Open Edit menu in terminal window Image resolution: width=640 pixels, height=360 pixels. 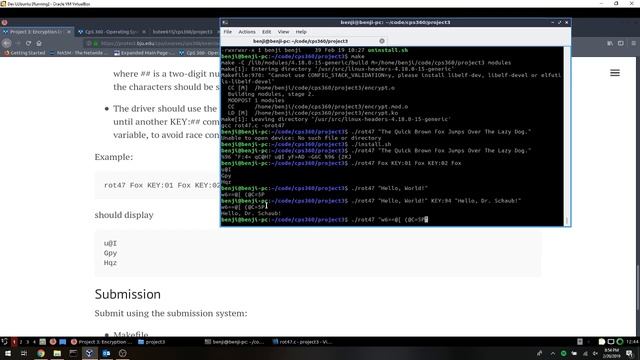point(266,32)
